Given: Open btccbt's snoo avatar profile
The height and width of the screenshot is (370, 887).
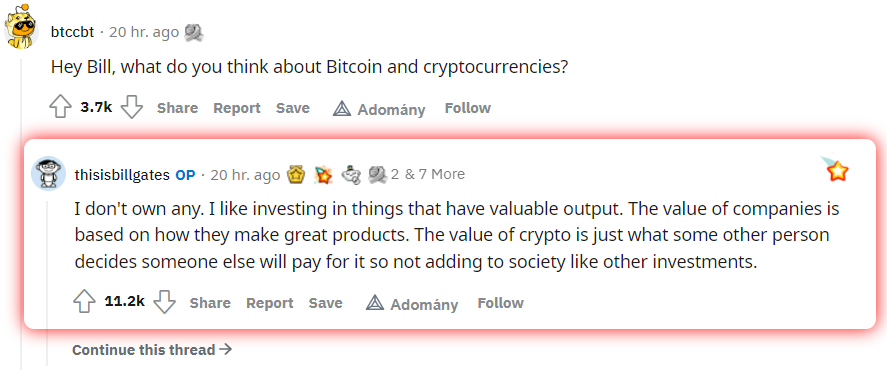Looking at the screenshot, I should pyautogui.click(x=21, y=27).
